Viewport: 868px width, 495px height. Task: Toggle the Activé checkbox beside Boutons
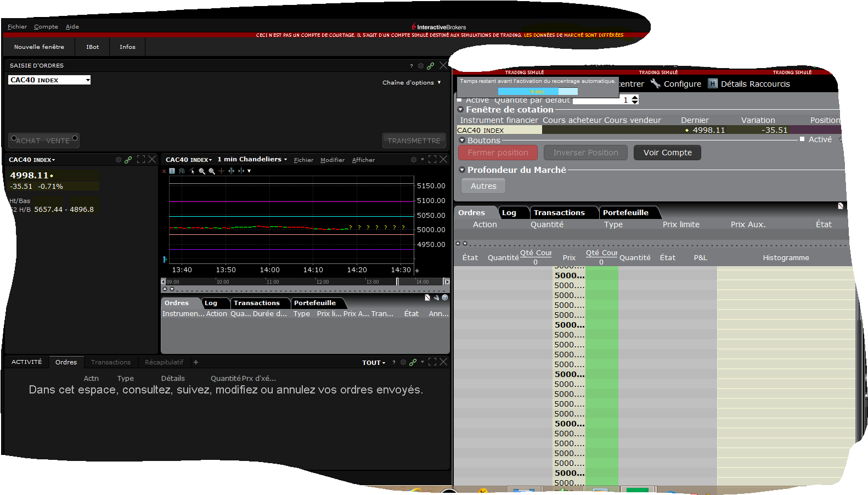click(802, 139)
